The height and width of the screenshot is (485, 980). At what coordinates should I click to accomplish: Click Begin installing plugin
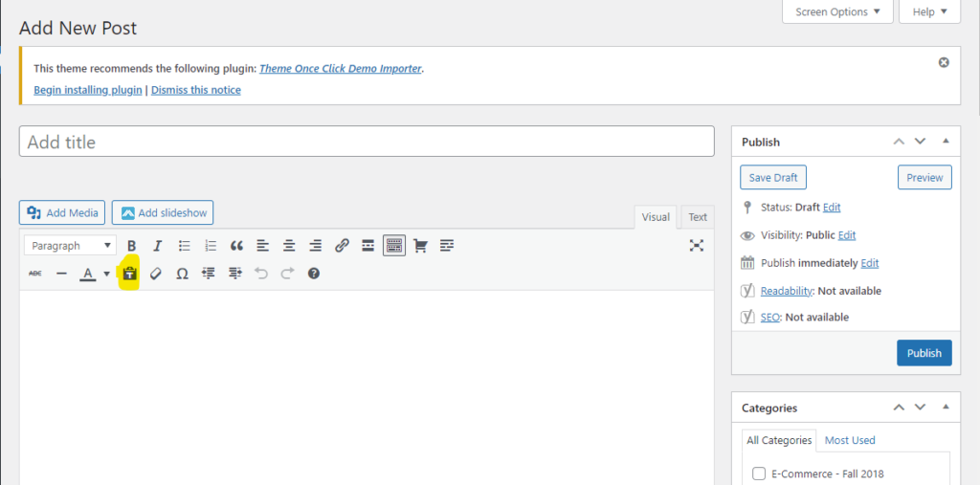pos(87,90)
